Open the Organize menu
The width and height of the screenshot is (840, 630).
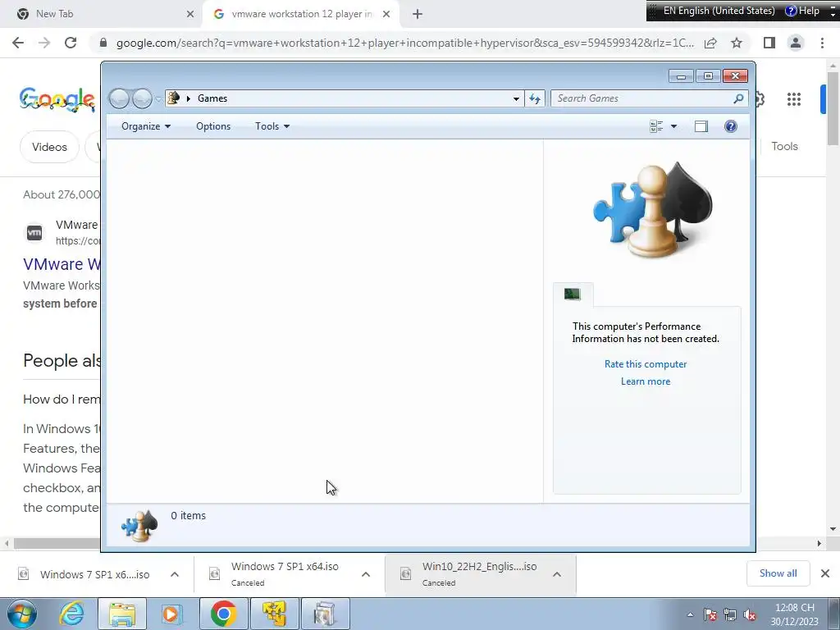coord(146,126)
